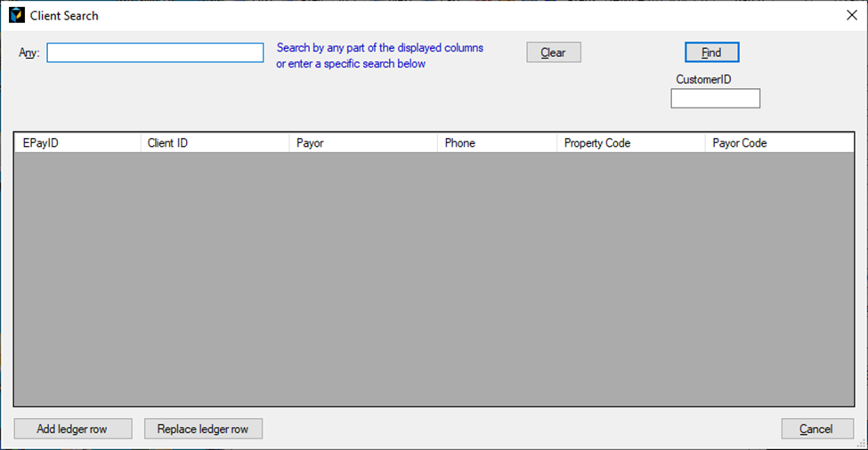Click the Client Search title bar text
Image resolution: width=868 pixels, height=450 pixels.
(x=64, y=16)
